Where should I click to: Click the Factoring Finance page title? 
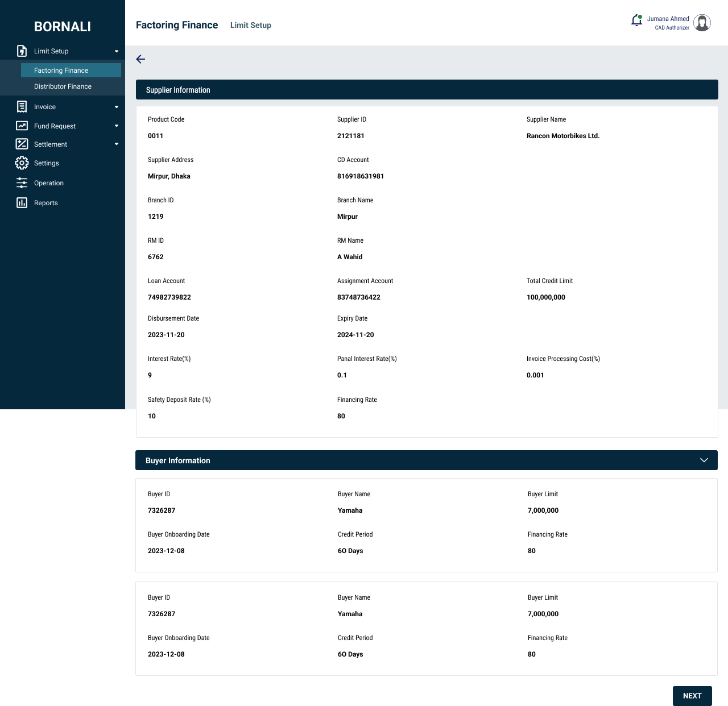[177, 25]
